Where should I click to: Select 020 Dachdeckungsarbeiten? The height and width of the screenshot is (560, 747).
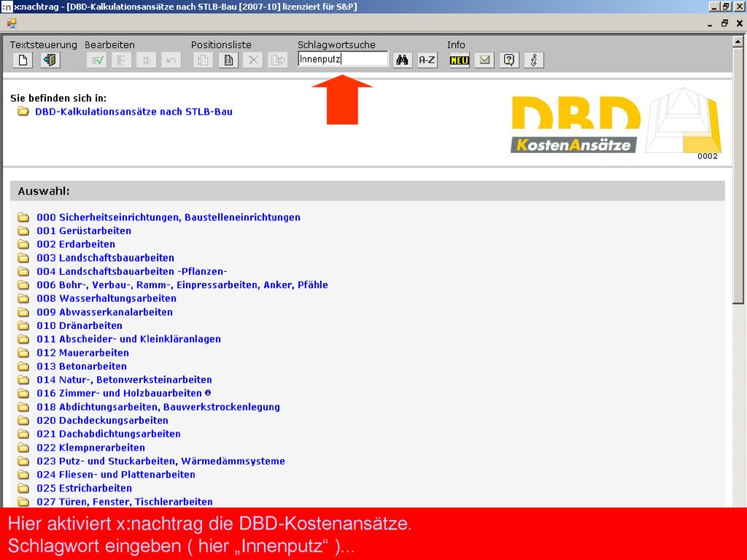(102, 421)
